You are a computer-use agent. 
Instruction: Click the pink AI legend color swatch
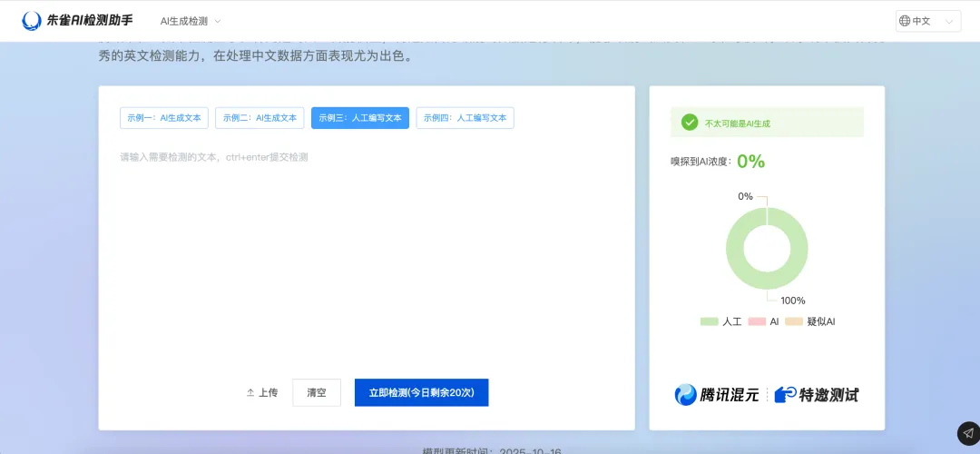pyautogui.click(x=756, y=321)
